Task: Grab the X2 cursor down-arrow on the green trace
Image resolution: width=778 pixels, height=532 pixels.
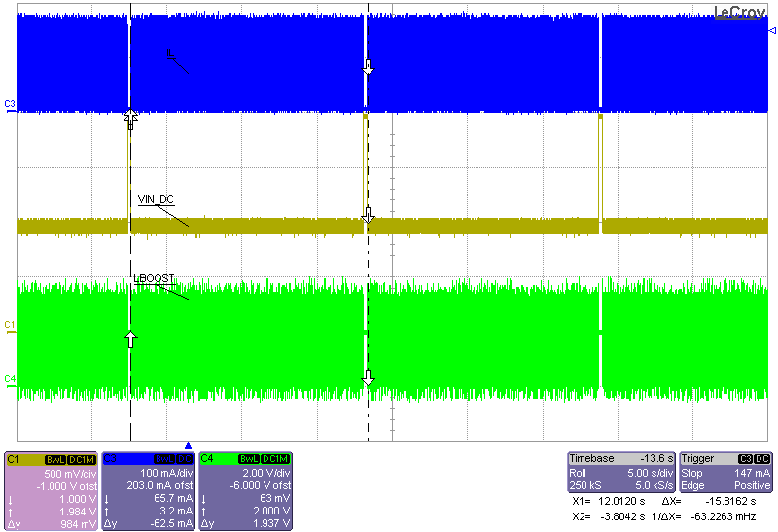Action: [368, 377]
